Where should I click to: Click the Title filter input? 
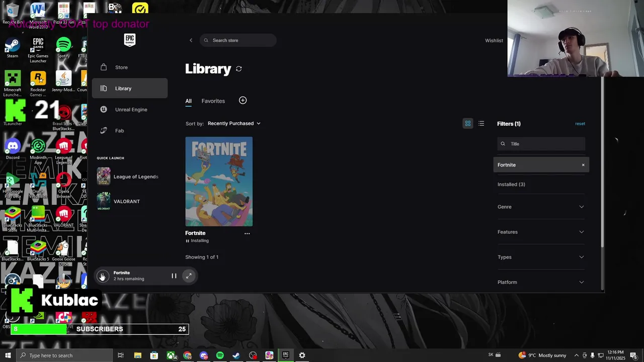pyautogui.click(x=541, y=144)
